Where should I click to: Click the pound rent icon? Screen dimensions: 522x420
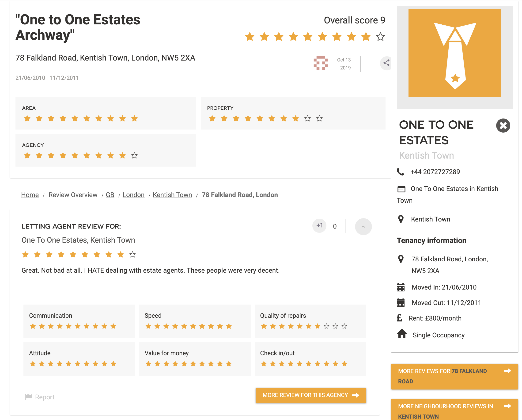pyautogui.click(x=400, y=318)
